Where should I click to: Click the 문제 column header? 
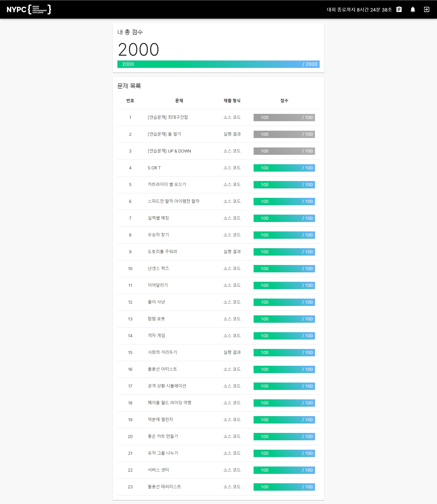pos(179,101)
